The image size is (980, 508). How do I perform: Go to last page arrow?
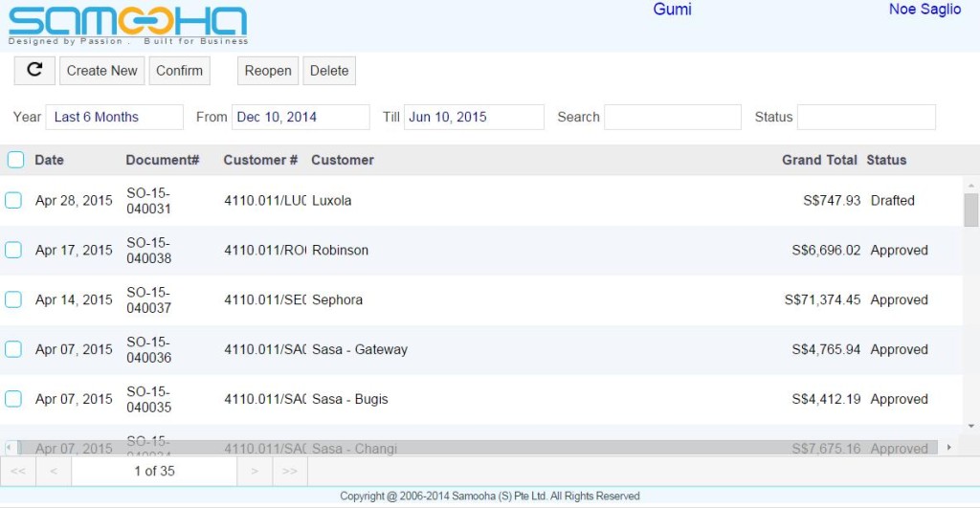point(290,471)
